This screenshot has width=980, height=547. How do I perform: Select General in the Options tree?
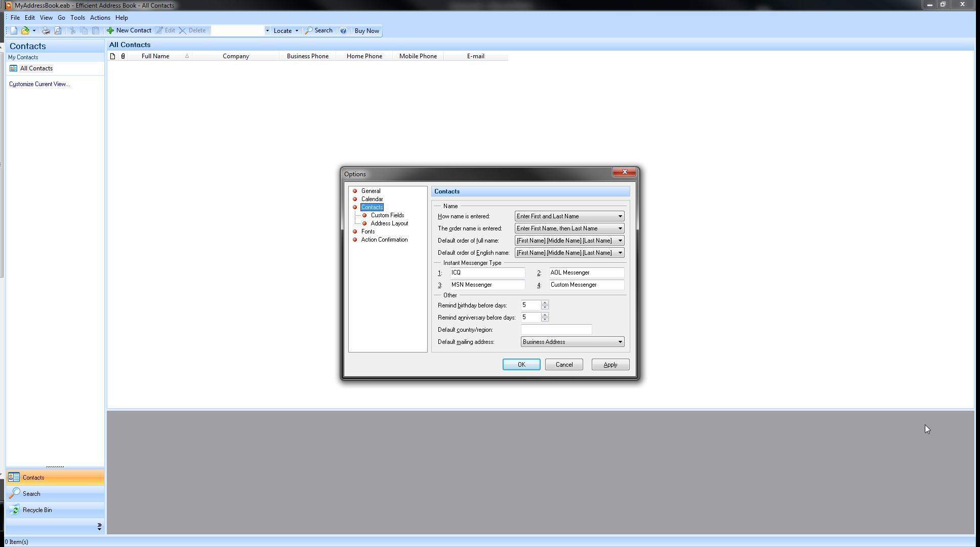(x=371, y=191)
